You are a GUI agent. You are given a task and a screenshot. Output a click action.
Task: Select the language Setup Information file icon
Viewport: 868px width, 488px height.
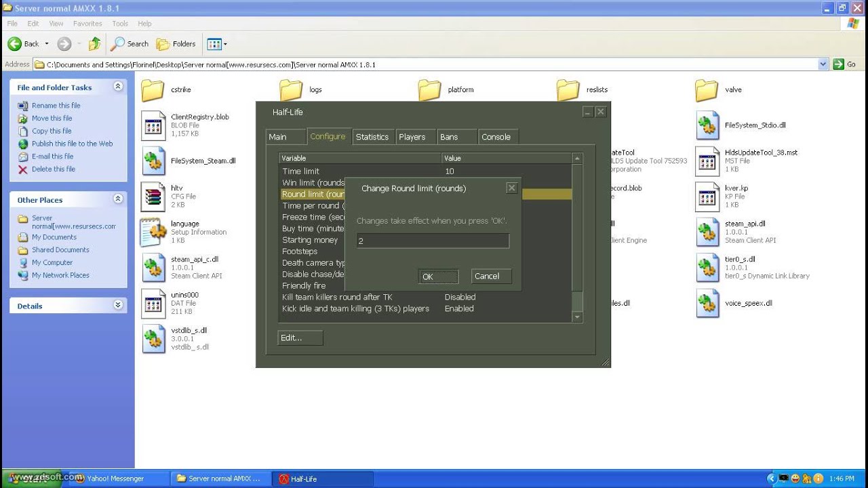coord(153,232)
